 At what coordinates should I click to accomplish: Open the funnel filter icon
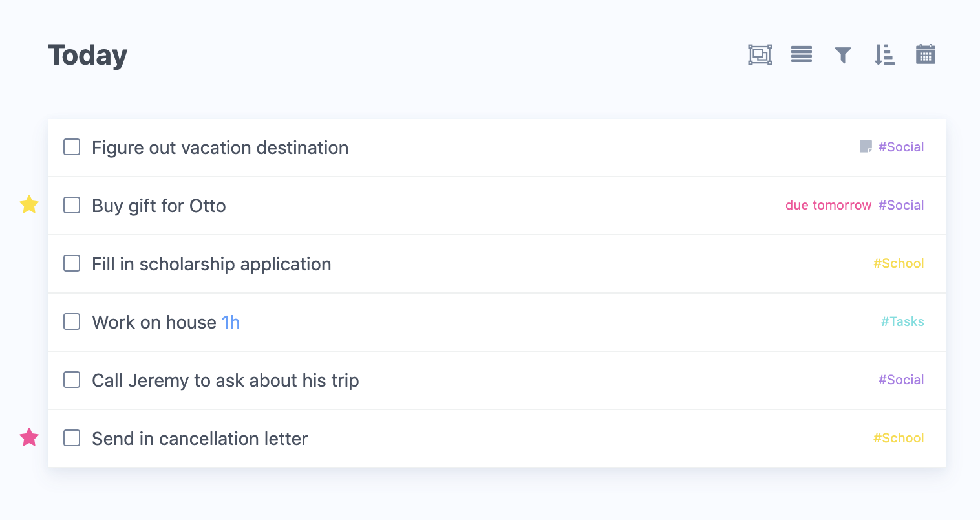click(842, 56)
